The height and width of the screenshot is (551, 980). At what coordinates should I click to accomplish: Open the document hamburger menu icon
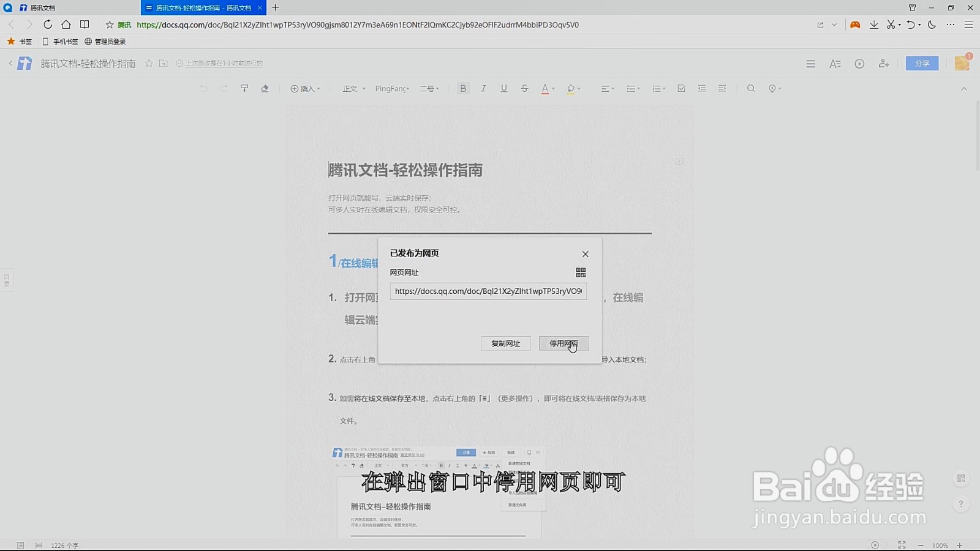click(x=810, y=64)
